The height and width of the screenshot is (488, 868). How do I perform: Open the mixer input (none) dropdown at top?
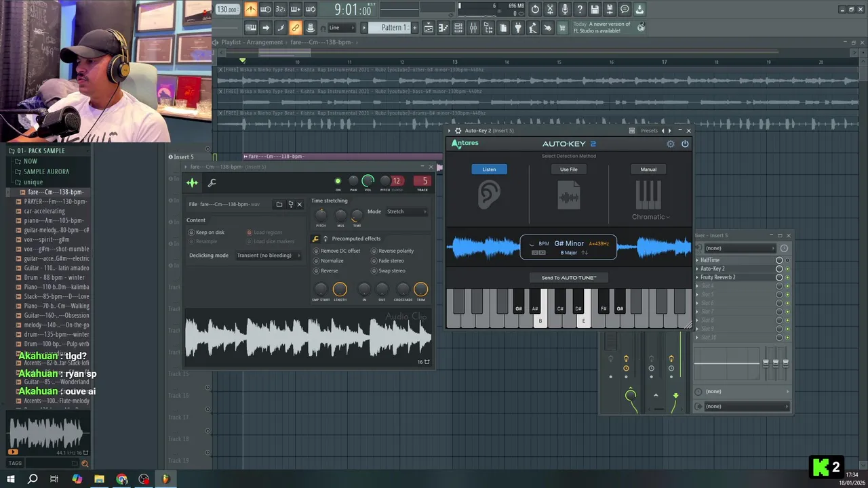(739, 248)
